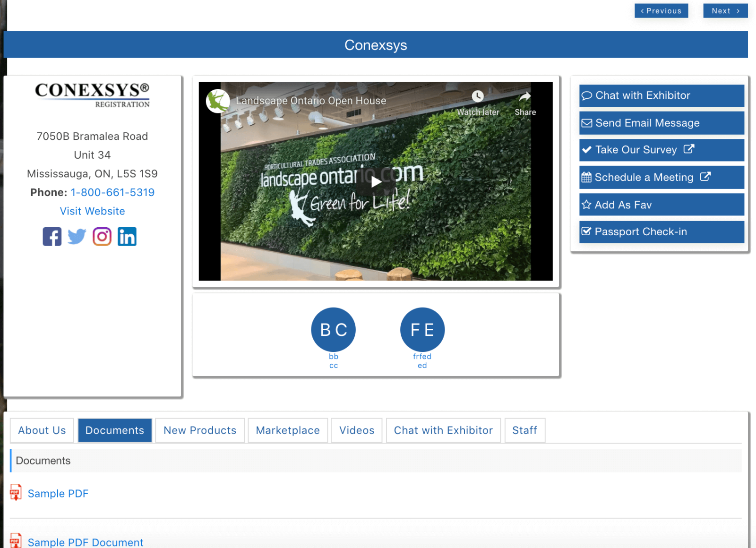The width and height of the screenshot is (756, 548).
Task: Open the BC staff avatar
Action: pyautogui.click(x=333, y=330)
